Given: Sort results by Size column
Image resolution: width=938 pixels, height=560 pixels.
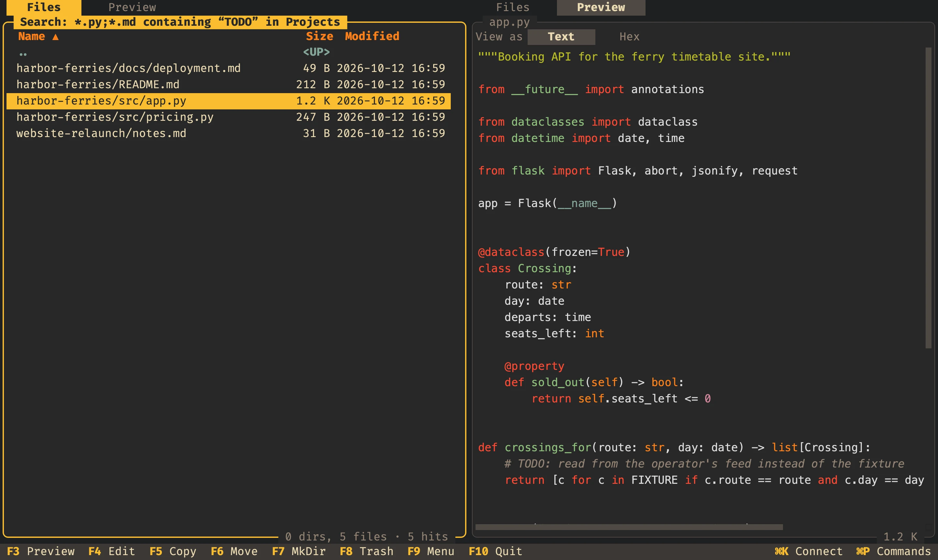Looking at the screenshot, I should (x=319, y=36).
